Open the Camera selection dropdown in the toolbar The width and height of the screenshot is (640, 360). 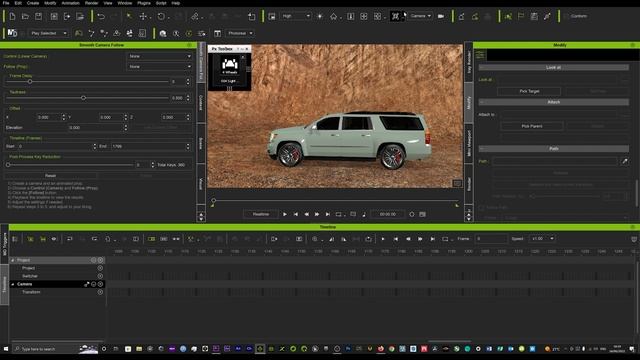(x=420, y=16)
